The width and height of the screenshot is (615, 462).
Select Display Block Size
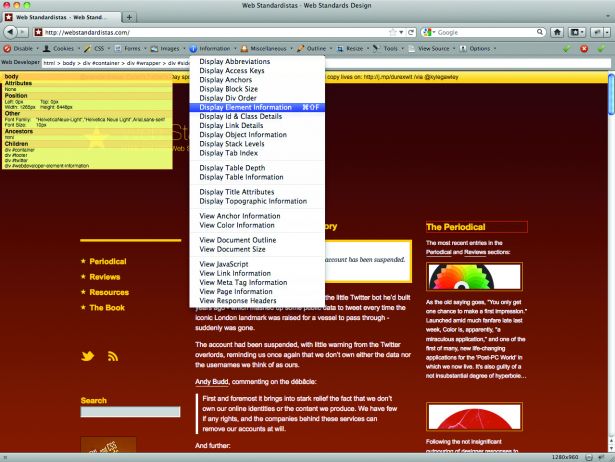point(257,89)
